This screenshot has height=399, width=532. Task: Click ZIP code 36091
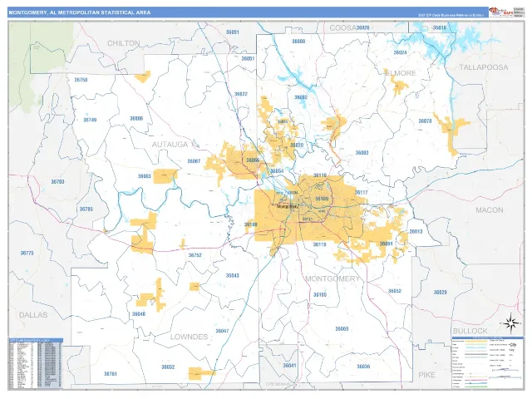point(233,32)
